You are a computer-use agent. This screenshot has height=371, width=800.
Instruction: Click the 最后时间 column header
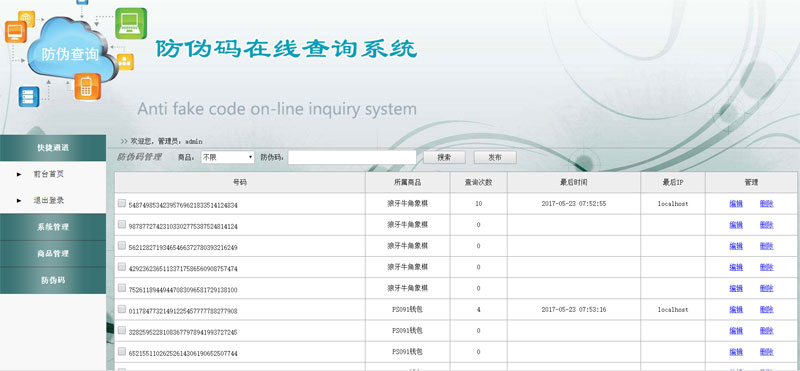[x=574, y=182]
